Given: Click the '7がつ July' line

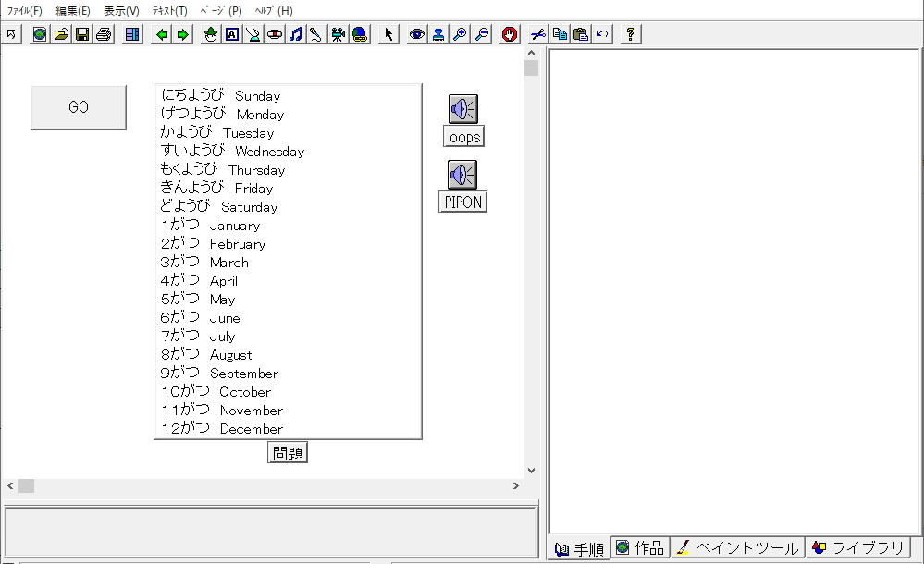Looking at the screenshot, I should pyautogui.click(x=198, y=336).
